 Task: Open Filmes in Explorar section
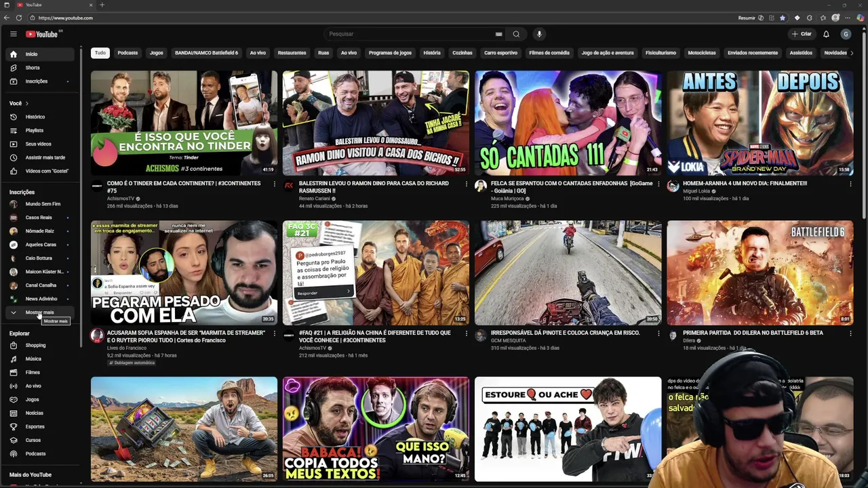tap(39, 372)
